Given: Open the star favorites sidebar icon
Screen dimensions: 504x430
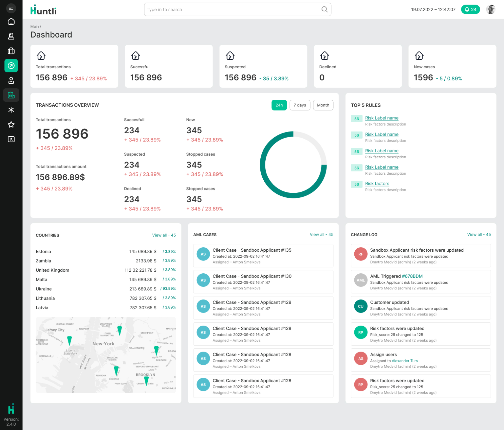Looking at the screenshot, I should click(x=11, y=124).
